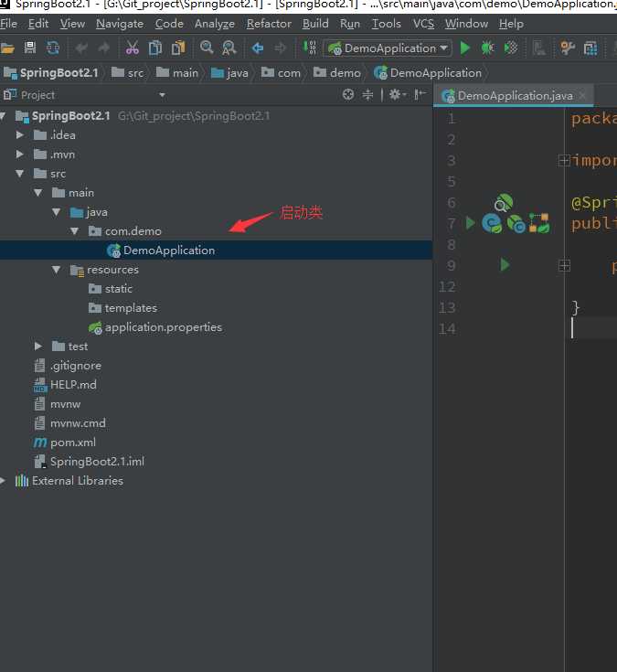617x672 pixels.
Task: Close the DemoApplication.java tab
Action: click(582, 95)
